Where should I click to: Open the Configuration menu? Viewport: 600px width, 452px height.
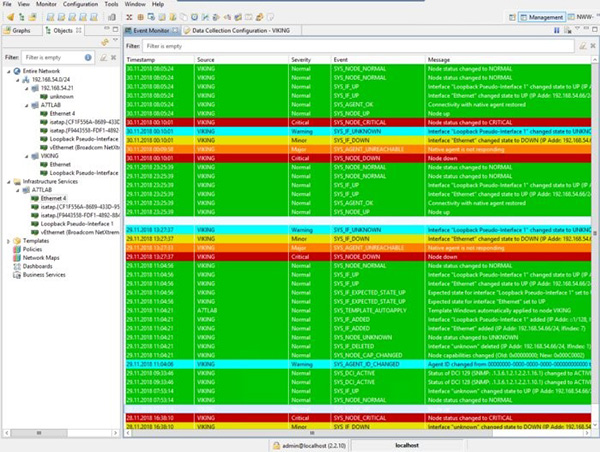coord(80,4)
